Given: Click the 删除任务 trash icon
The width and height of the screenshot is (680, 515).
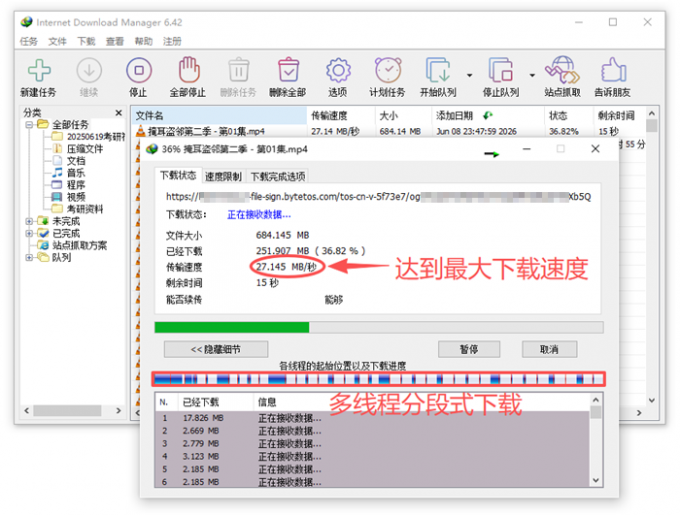Looking at the screenshot, I should point(239,70).
